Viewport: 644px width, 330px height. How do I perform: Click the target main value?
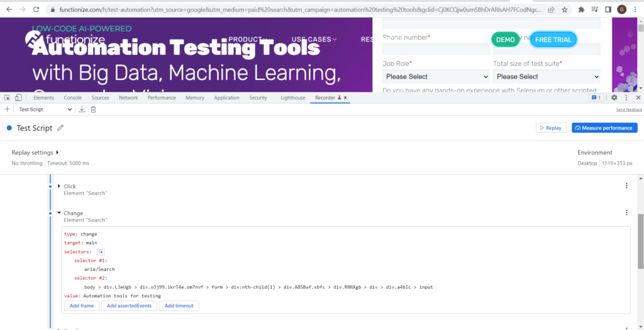click(x=92, y=242)
